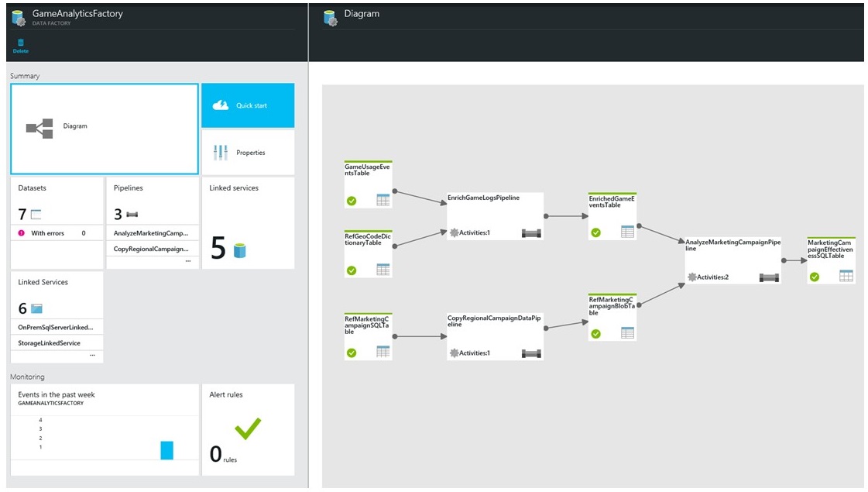Click Activities:1 label on CopyRegionalCampaignDataPipeline
Viewport: 868px width, 492px height.
pyautogui.click(x=475, y=353)
